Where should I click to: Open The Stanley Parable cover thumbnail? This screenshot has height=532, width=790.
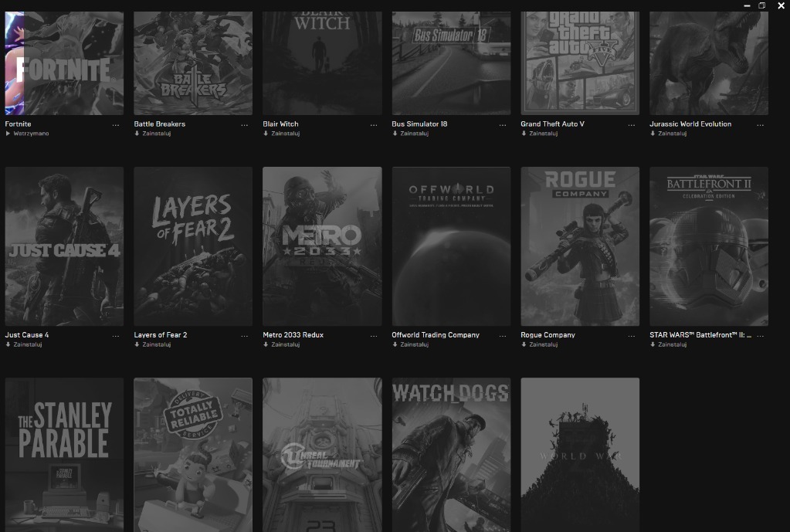pos(64,455)
